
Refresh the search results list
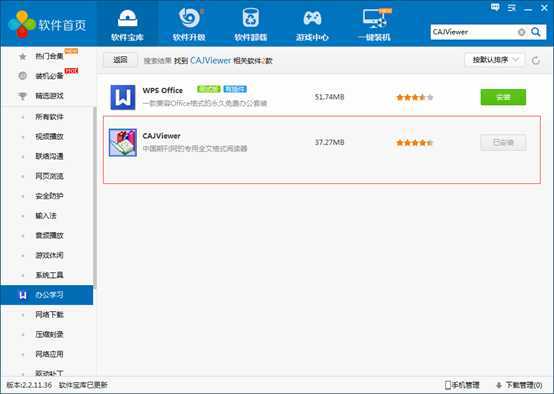click(536, 60)
